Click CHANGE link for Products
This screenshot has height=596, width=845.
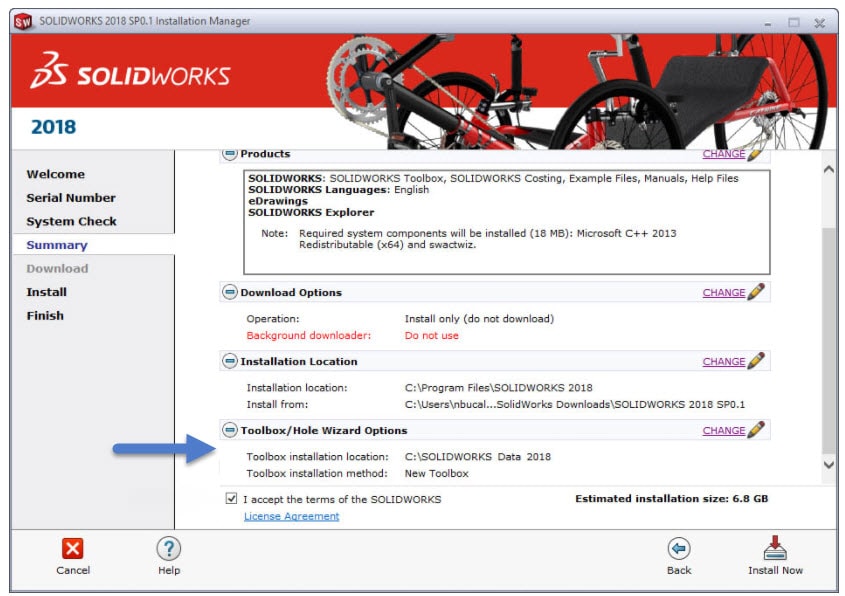(724, 154)
